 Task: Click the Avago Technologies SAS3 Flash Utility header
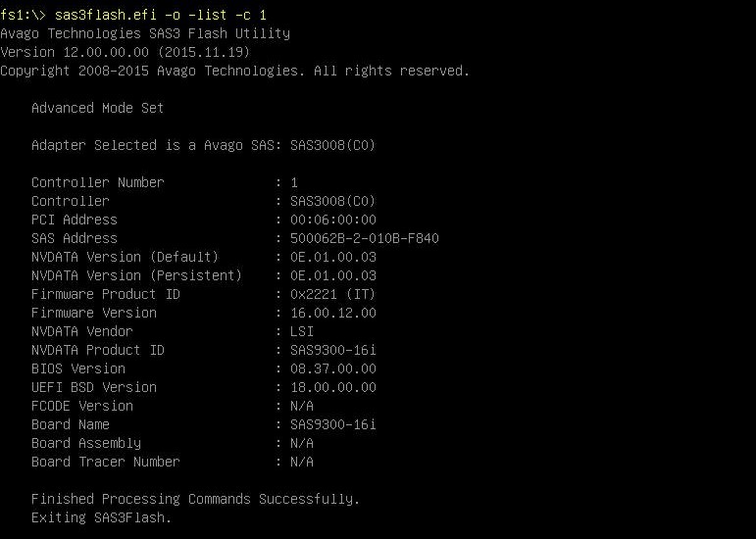[145, 33]
